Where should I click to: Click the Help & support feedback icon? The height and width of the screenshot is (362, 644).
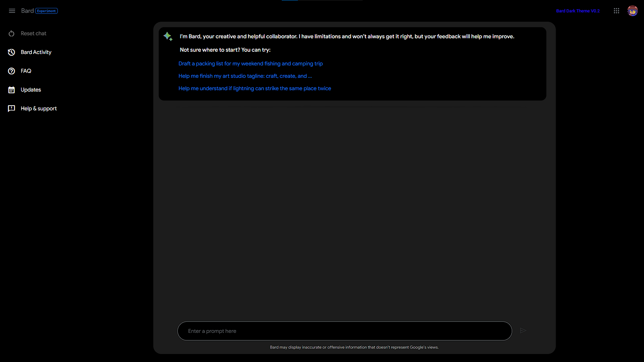(x=12, y=109)
